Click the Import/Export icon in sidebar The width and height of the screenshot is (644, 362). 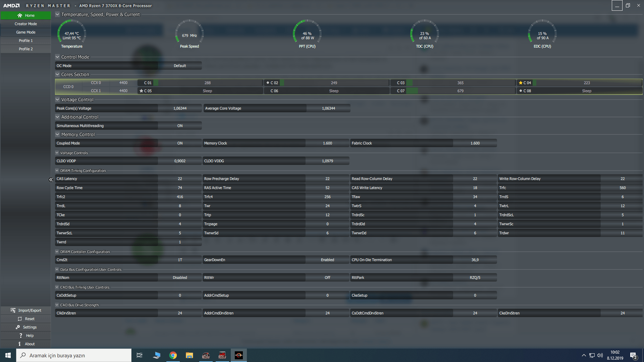(x=13, y=310)
